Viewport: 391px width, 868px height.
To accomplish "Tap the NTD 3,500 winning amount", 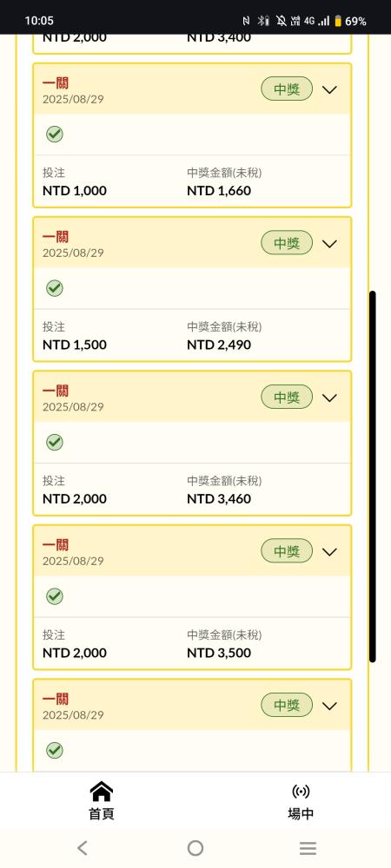I will pos(219,653).
